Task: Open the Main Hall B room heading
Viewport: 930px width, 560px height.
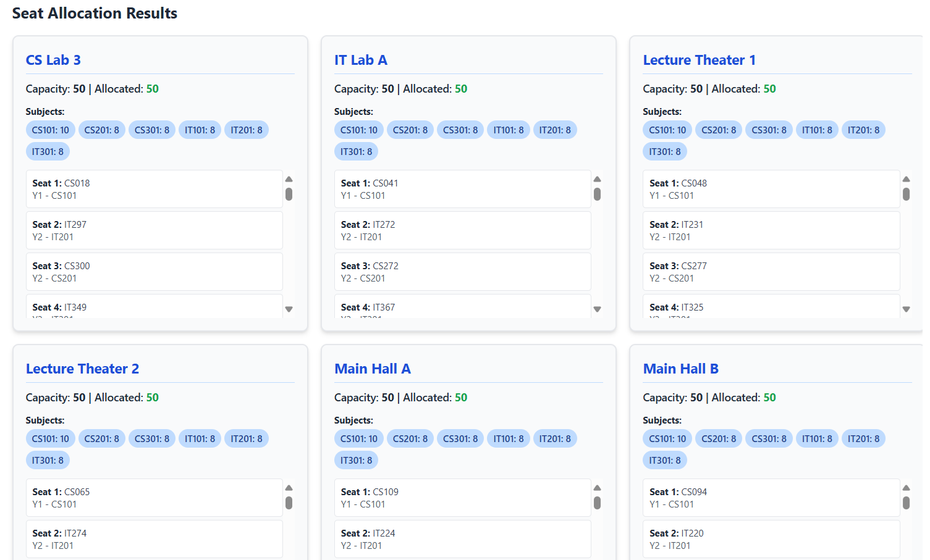Action: tap(681, 369)
